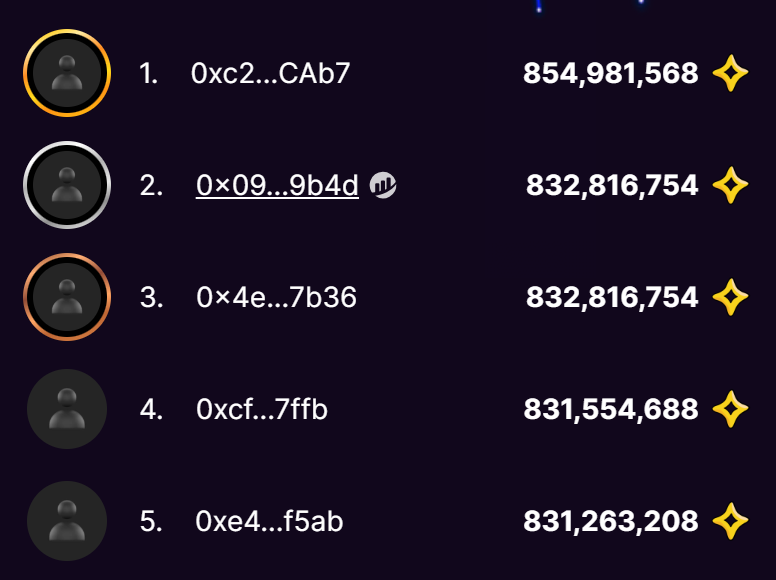The image size is (776, 580).
Task: Click the gold star next to 854,981,568
Action: [x=731, y=74]
